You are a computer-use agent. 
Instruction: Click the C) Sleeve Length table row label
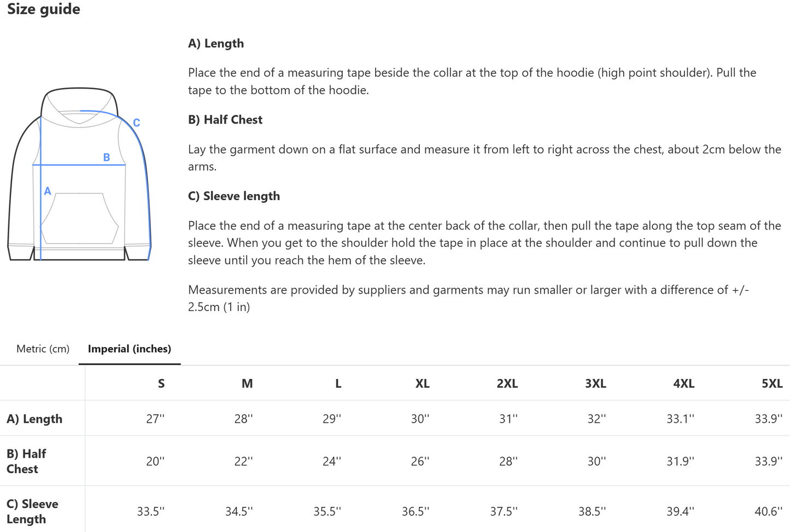32,511
